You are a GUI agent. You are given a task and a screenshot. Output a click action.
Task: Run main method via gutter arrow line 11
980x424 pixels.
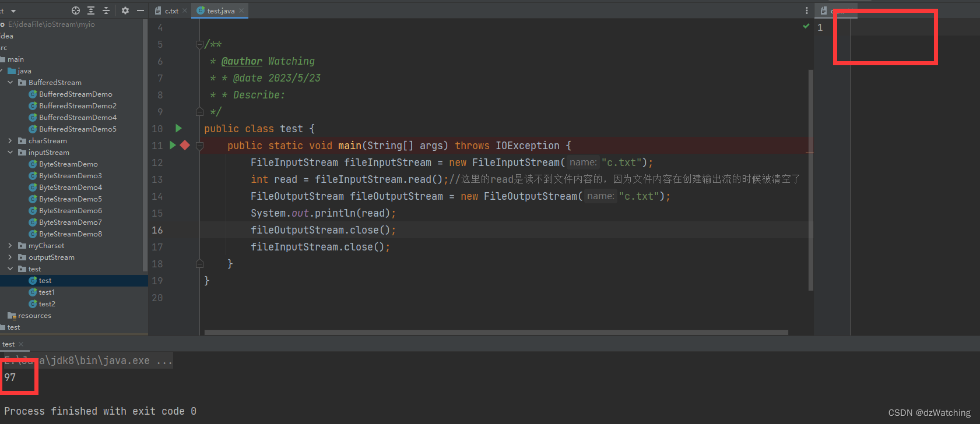(173, 145)
